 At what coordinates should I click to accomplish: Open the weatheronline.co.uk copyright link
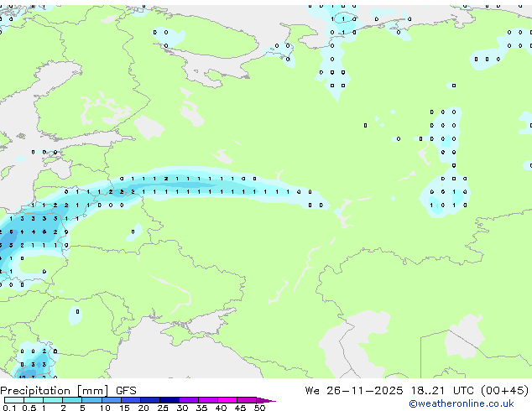click(461, 403)
